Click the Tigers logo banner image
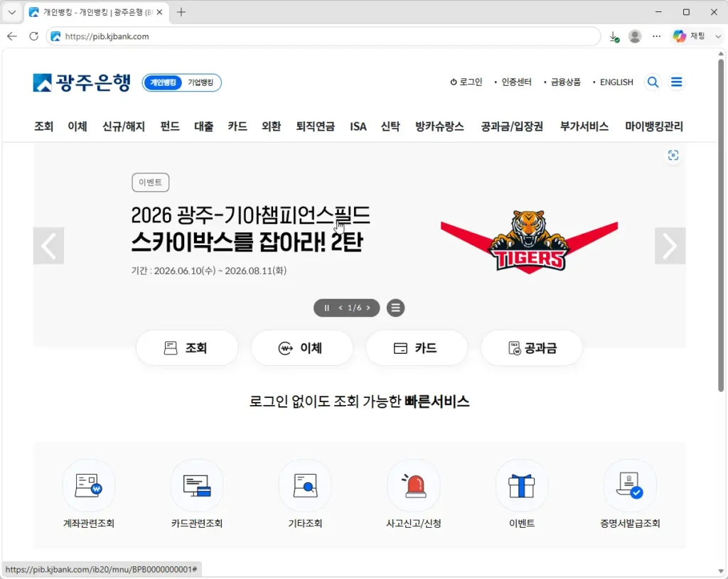This screenshot has width=728, height=579. click(529, 242)
